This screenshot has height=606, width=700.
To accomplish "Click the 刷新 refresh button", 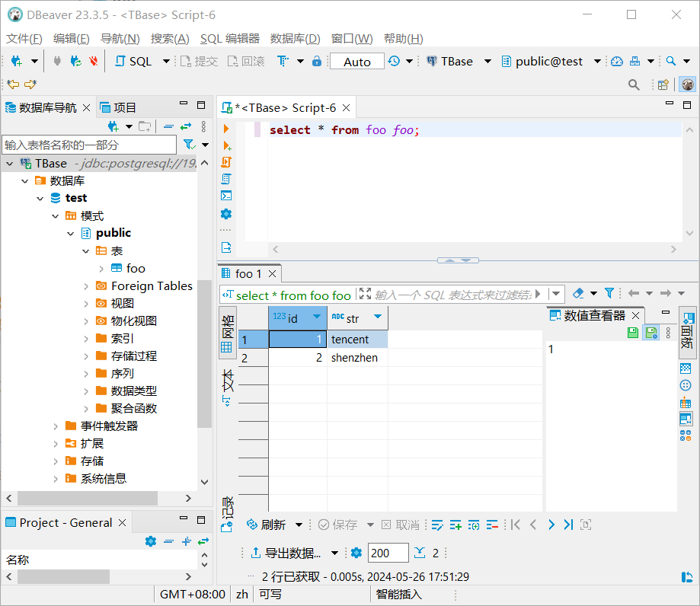I will click(x=267, y=525).
